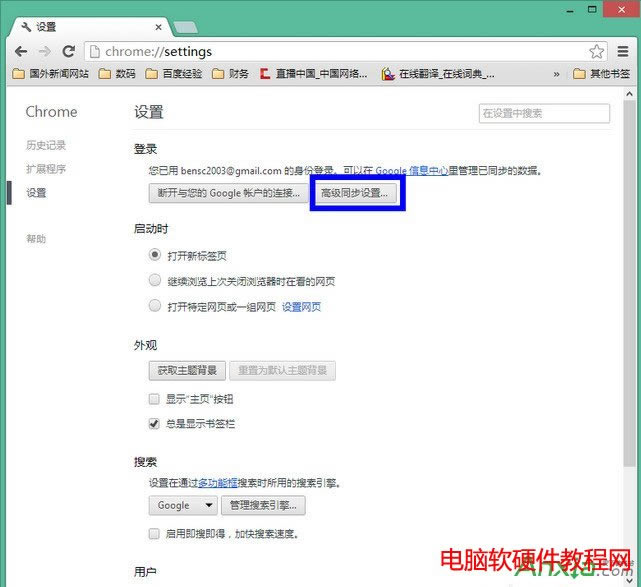Show hidden bookmarks via the » chevron
The height and width of the screenshot is (587, 641).
point(558,74)
